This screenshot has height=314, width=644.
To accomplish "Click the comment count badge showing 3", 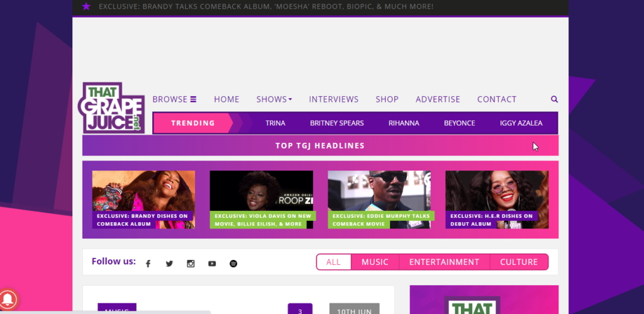I will pyautogui.click(x=300, y=309).
